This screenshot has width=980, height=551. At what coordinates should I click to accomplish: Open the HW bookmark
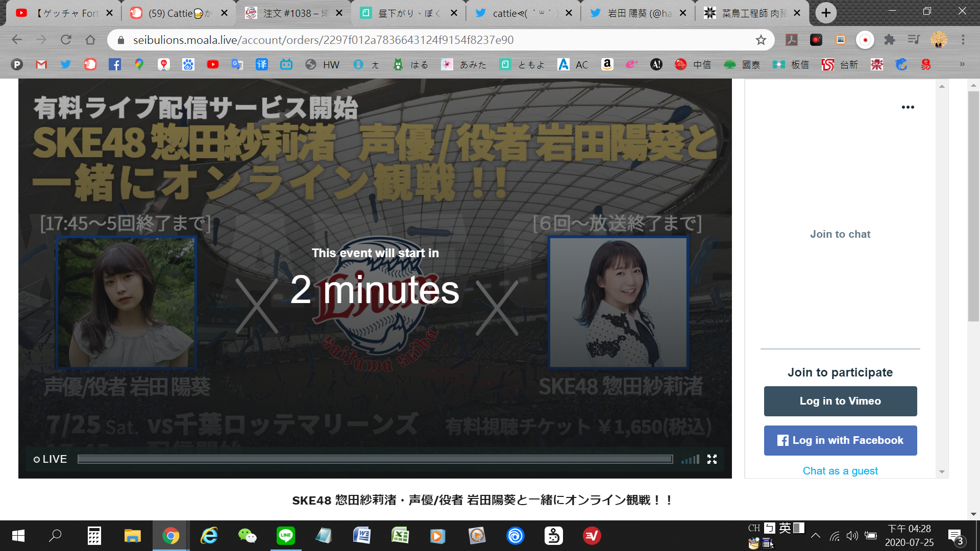click(x=323, y=65)
